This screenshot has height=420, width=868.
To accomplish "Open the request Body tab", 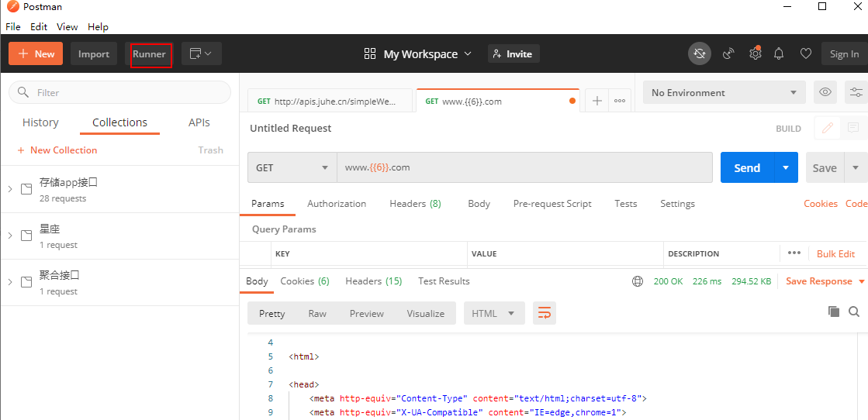I will 479,204.
